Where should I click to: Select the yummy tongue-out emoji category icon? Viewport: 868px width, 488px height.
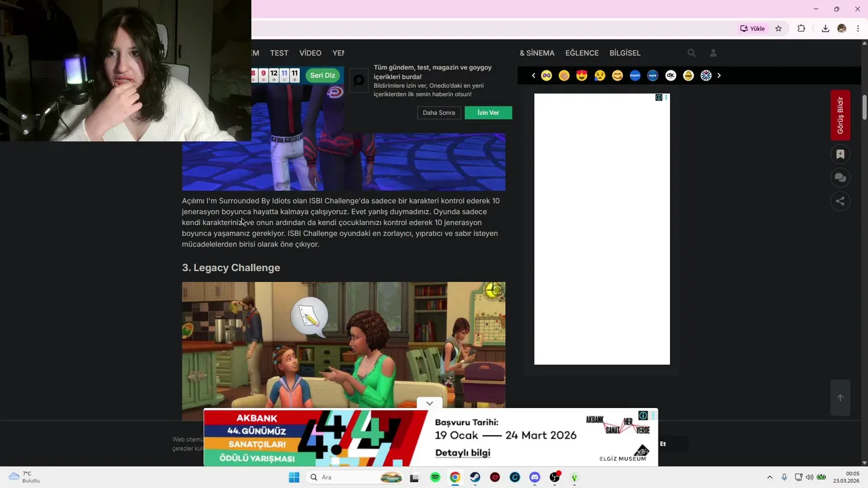pos(617,75)
